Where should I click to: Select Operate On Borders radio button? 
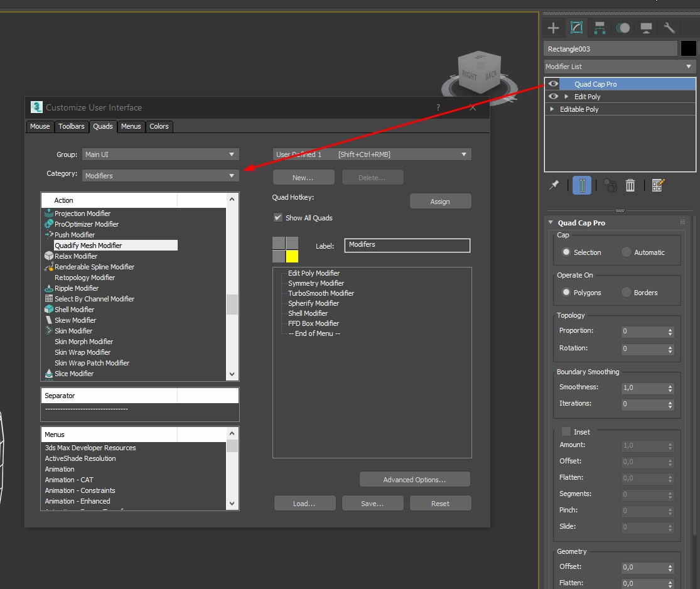(x=627, y=292)
